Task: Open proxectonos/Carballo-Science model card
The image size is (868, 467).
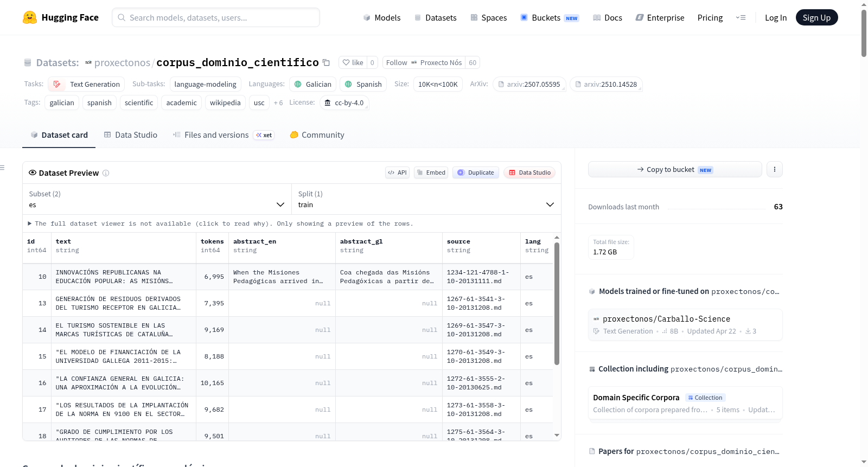Action: [x=685, y=324]
